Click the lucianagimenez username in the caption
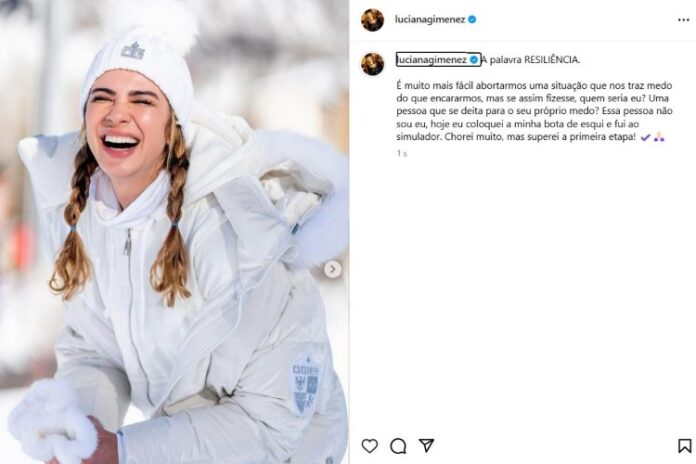The width and height of the screenshot is (696, 464). coord(432,59)
